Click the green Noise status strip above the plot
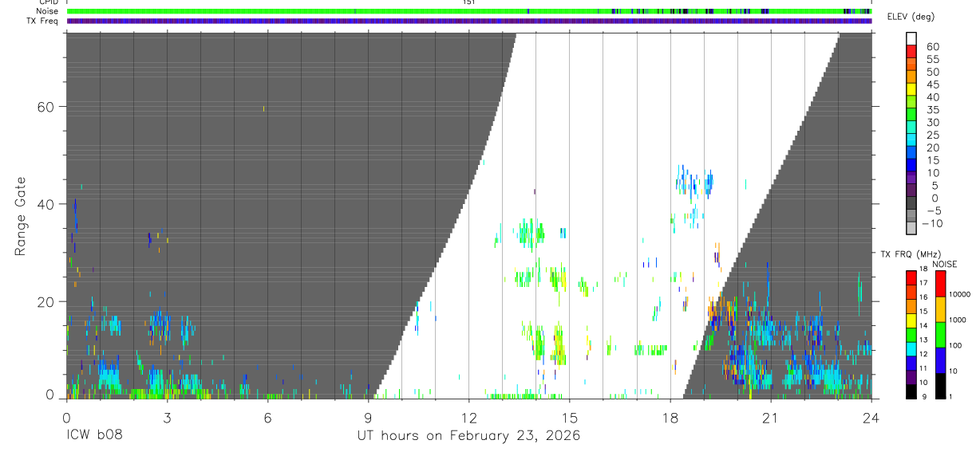Screen dimensions: 980x452 tap(469, 11)
